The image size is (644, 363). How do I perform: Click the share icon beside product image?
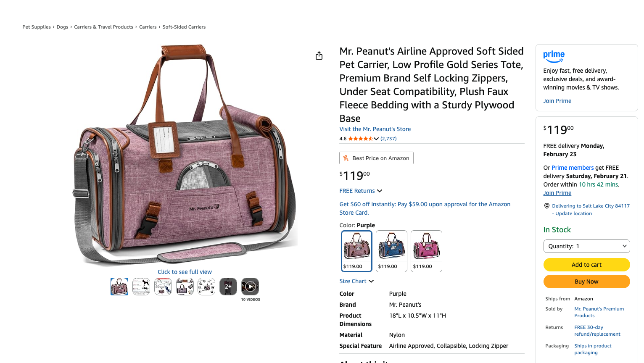tap(319, 56)
